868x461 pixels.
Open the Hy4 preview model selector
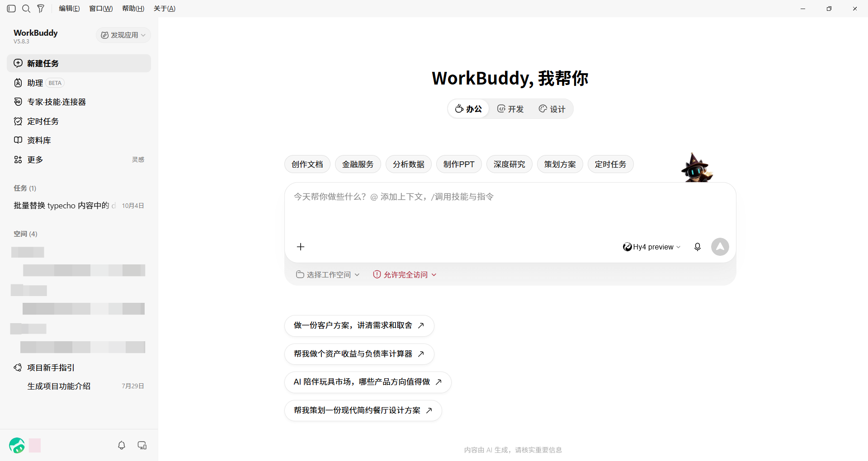651,247
